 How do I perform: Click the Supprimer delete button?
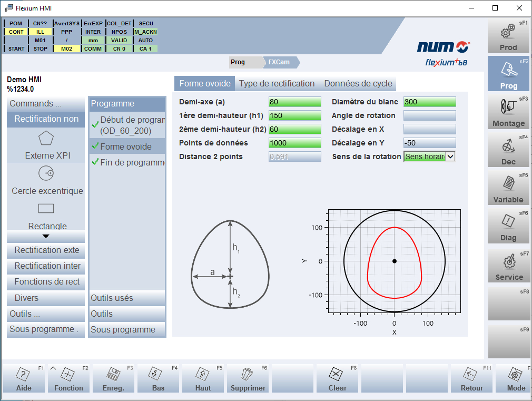248,379
